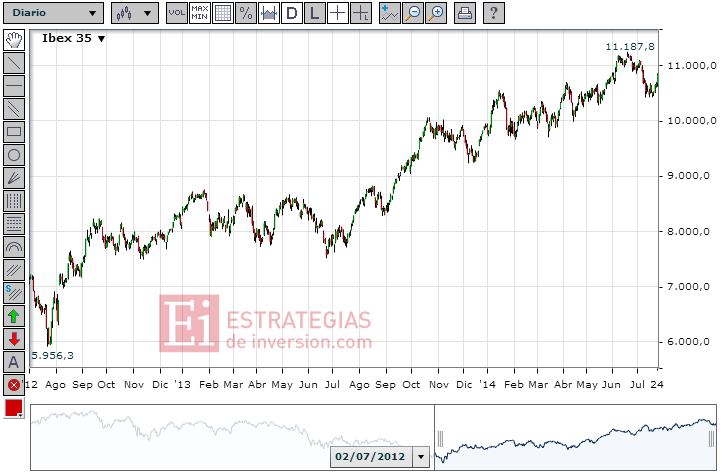Image resolution: width=722 pixels, height=475 pixels.
Task: Click the 10.000,0 price axis label
Action: coord(692,121)
